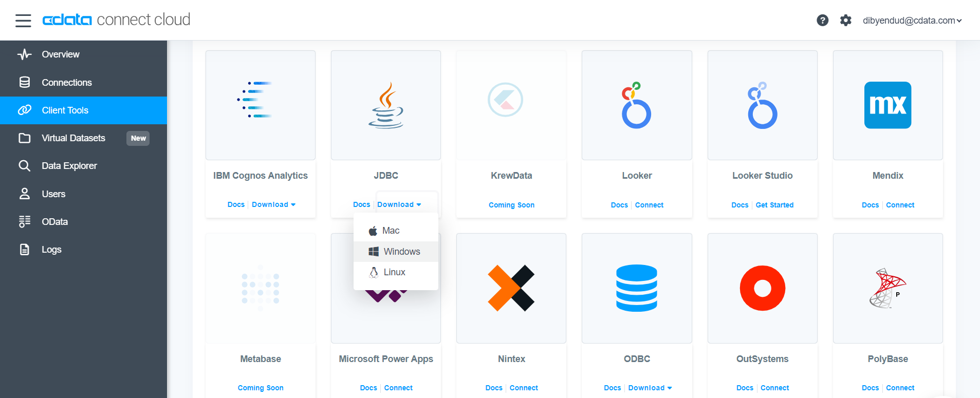Open the help question mark icon
This screenshot has height=398, width=980.
(x=822, y=20)
